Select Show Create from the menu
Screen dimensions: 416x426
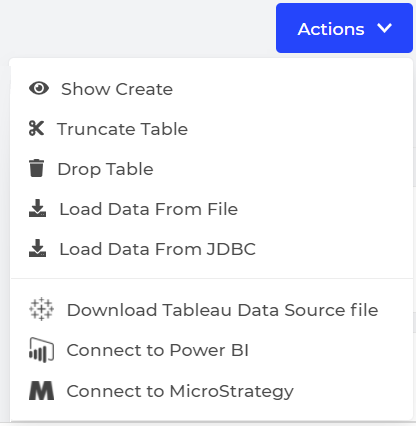117,89
